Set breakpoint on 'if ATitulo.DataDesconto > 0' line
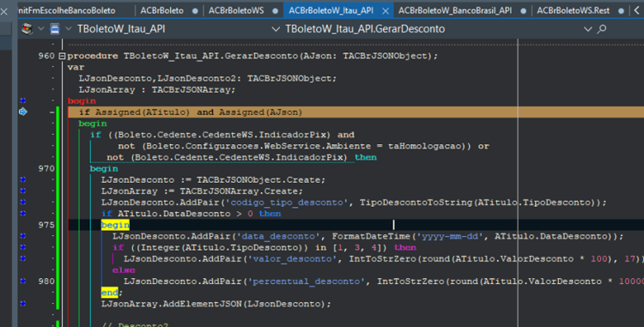The image size is (644, 327). (23, 214)
